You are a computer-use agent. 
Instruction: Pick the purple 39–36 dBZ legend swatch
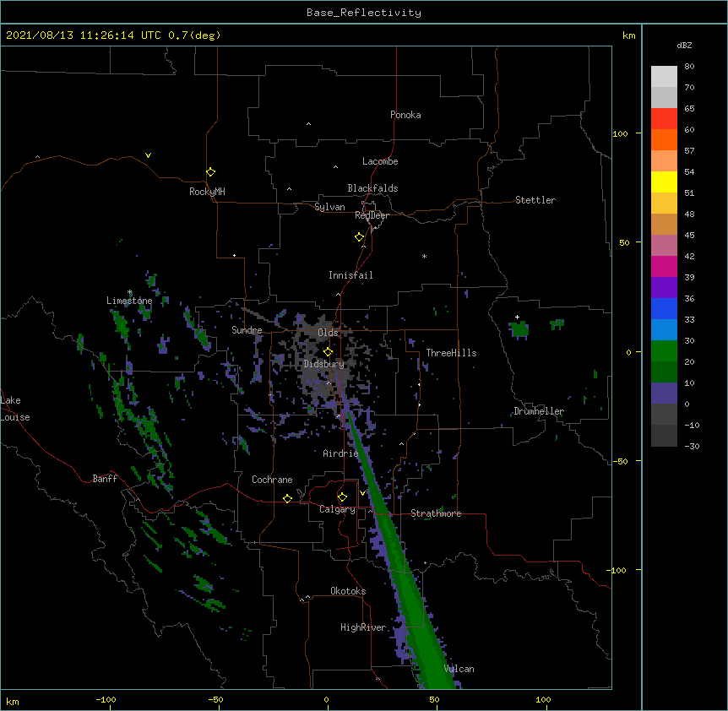pyautogui.click(x=664, y=287)
